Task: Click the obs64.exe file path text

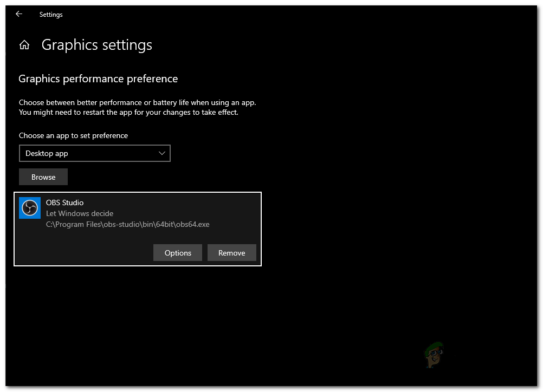Action: click(128, 225)
